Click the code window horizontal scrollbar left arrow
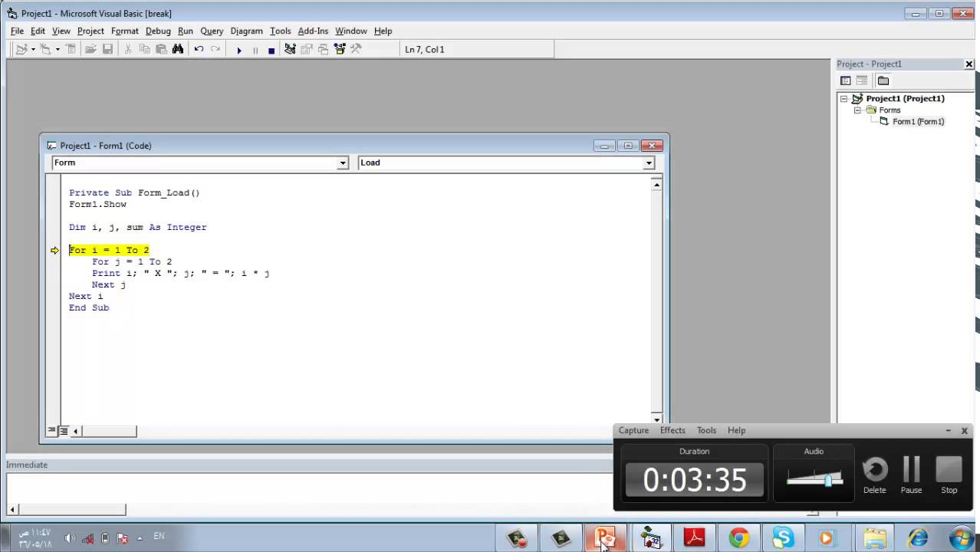This screenshot has width=980, height=552. (75, 432)
